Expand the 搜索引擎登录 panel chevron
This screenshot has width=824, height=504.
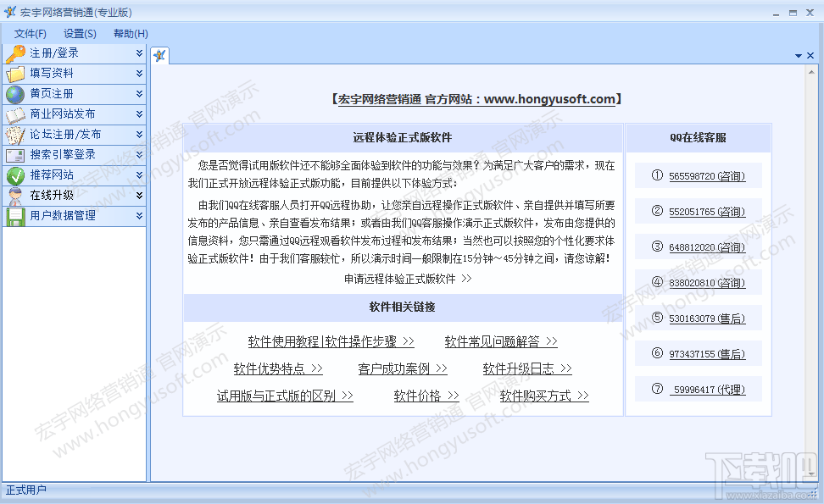139,155
